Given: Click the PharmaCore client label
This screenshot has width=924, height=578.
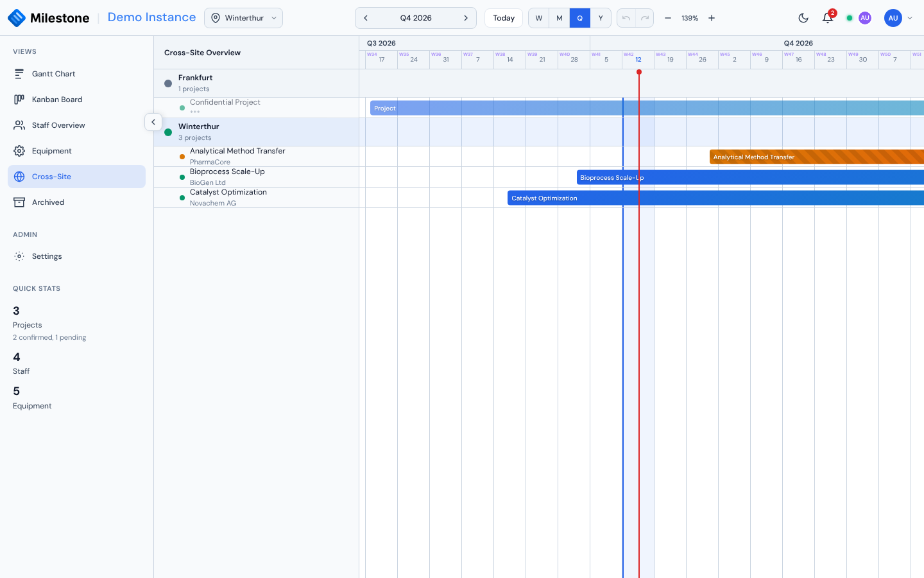Looking at the screenshot, I should coord(210,162).
